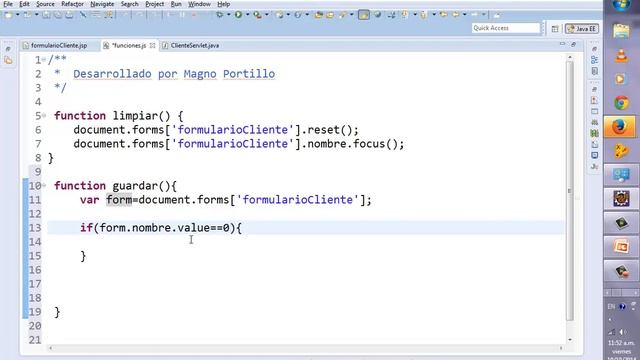Viewport: 640px width, 360px height.
Task: Open the Task List icon in right trim
Action: (594, 71)
